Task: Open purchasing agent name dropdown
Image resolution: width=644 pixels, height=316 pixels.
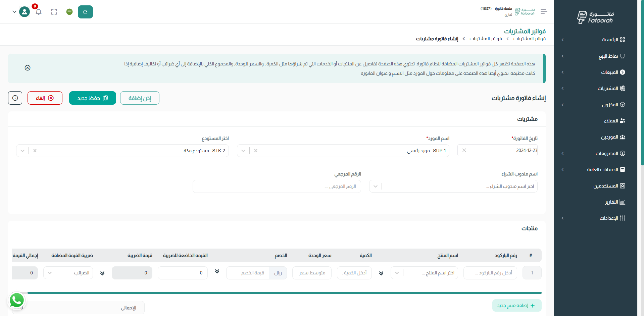Action: [x=453, y=186]
